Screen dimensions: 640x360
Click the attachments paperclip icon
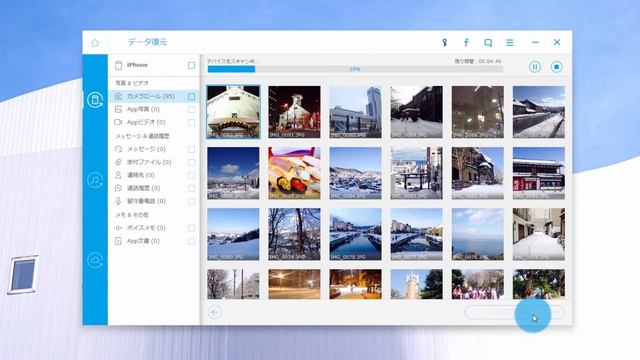[118, 162]
